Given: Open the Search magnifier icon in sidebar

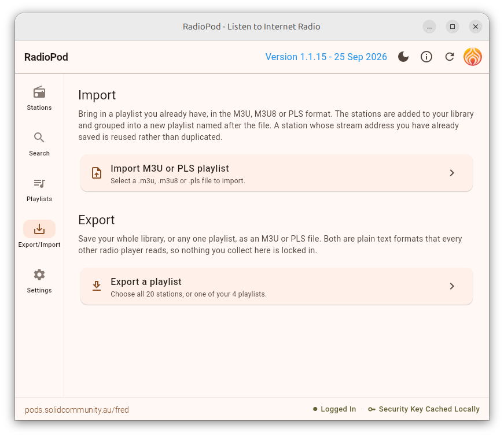Looking at the screenshot, I should click(x=39, y=138).
